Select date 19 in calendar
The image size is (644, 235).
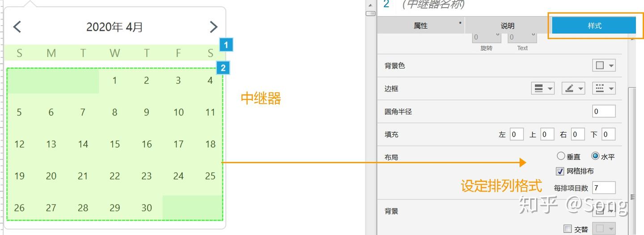19,176
